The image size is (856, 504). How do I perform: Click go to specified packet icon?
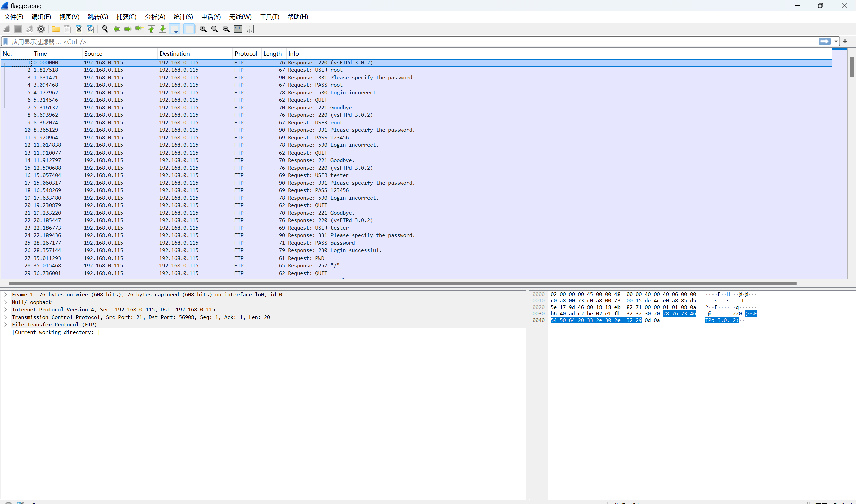(x=139, y=29)
